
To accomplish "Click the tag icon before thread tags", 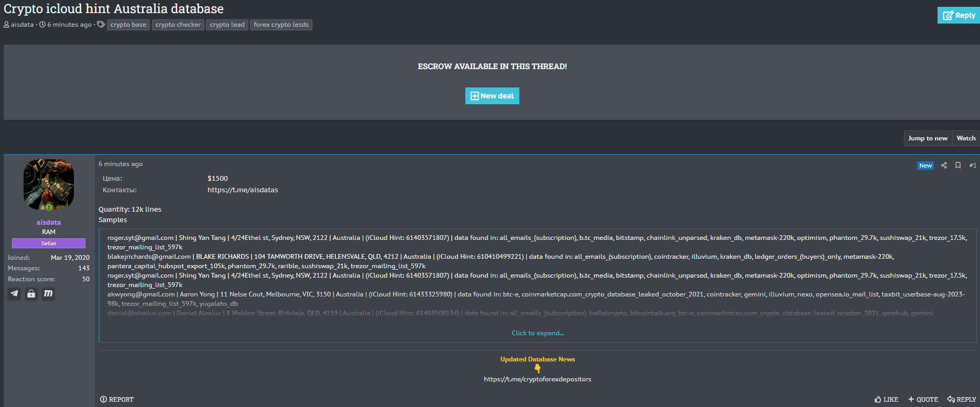I will 101,25.
